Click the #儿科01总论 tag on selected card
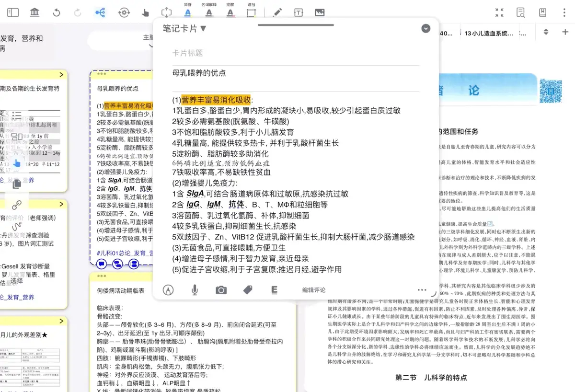The width and height of the screenshot is (575, 392). (x=125, y=253)
